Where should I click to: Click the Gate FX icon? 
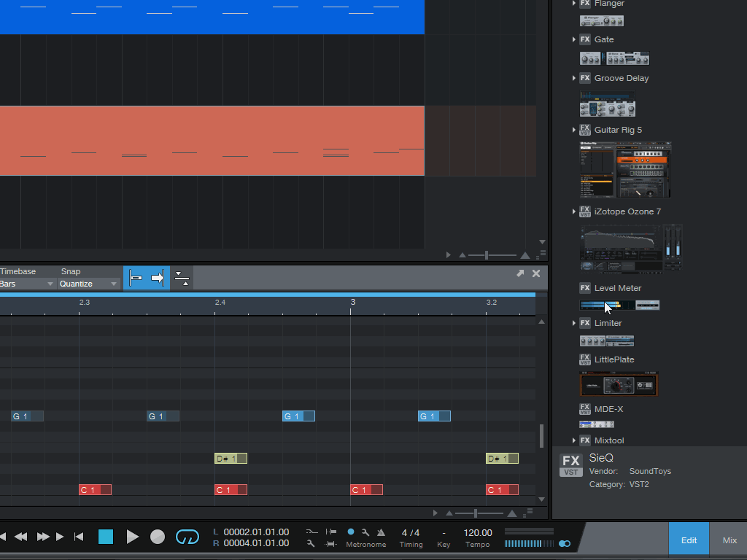click(x=585, y=39)
